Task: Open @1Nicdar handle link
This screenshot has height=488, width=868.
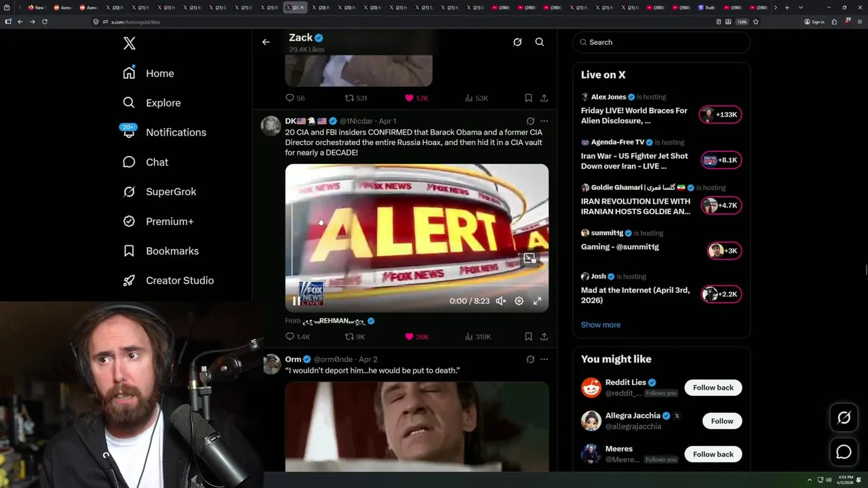Action: pos(356,121)
